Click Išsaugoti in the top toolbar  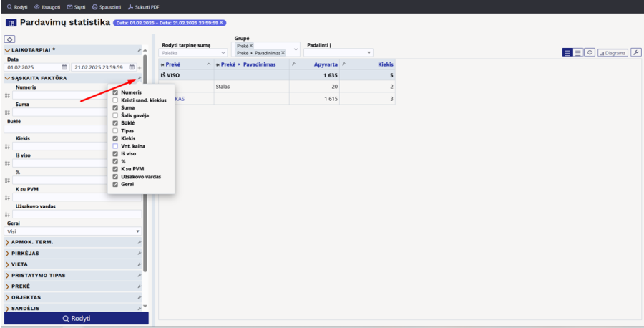[47, 6]
